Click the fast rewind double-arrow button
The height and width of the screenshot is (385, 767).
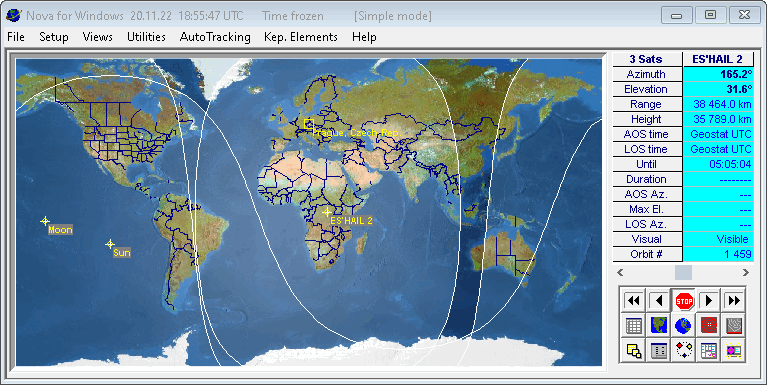pyautogui.click(x=633, y=300)
